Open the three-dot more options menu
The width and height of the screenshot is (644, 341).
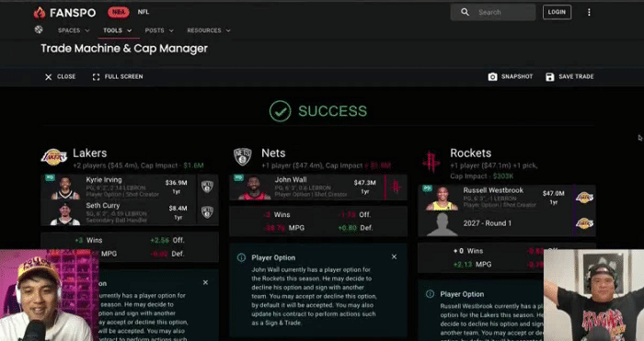point(589,12)
